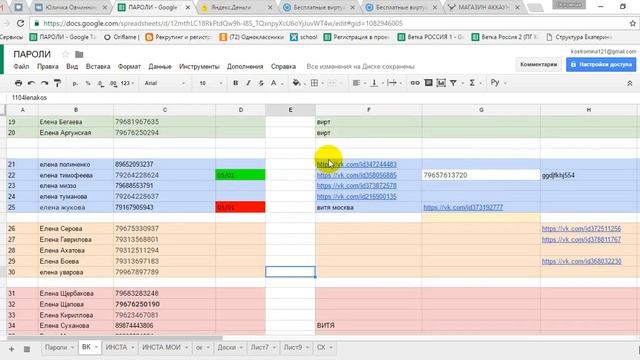The height and width of the screenshot is (360, 640).
Task: Redo the action via toolbar arrow
Action: [x=44, y=83]
